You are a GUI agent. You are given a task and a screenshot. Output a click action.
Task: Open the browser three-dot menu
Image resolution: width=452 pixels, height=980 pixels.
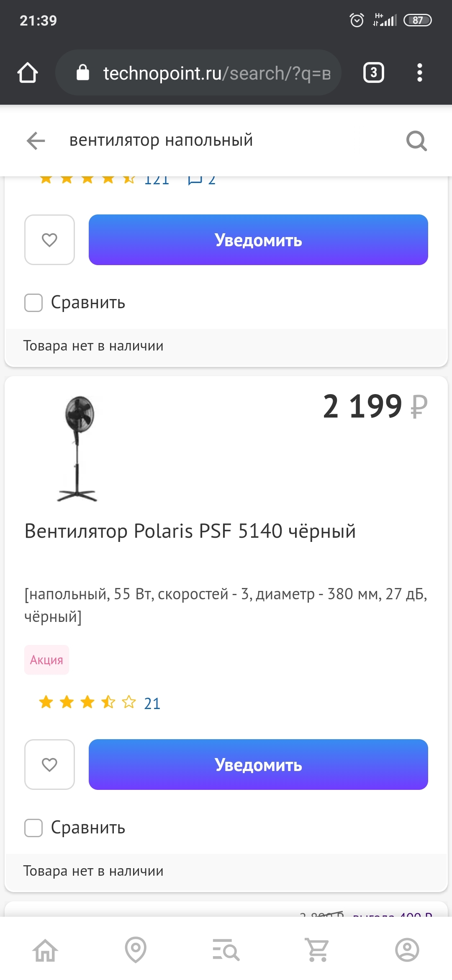click(419, 73)
